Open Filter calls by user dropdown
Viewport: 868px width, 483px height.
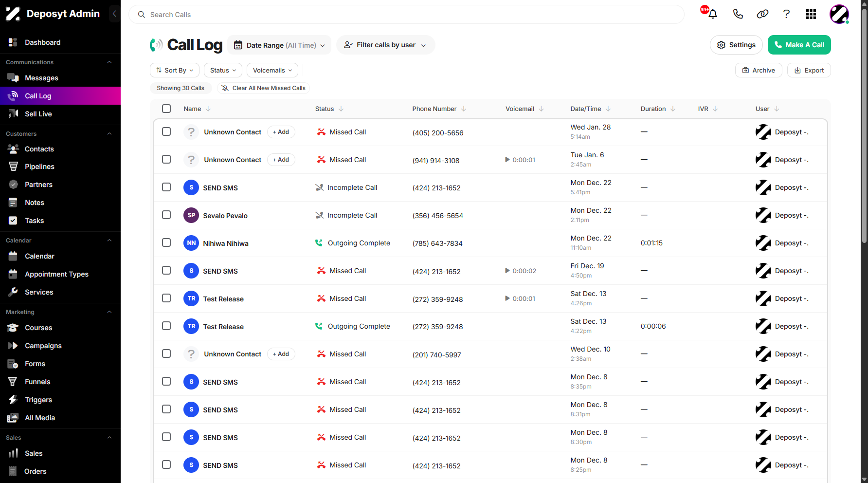(x=385, y=45)
